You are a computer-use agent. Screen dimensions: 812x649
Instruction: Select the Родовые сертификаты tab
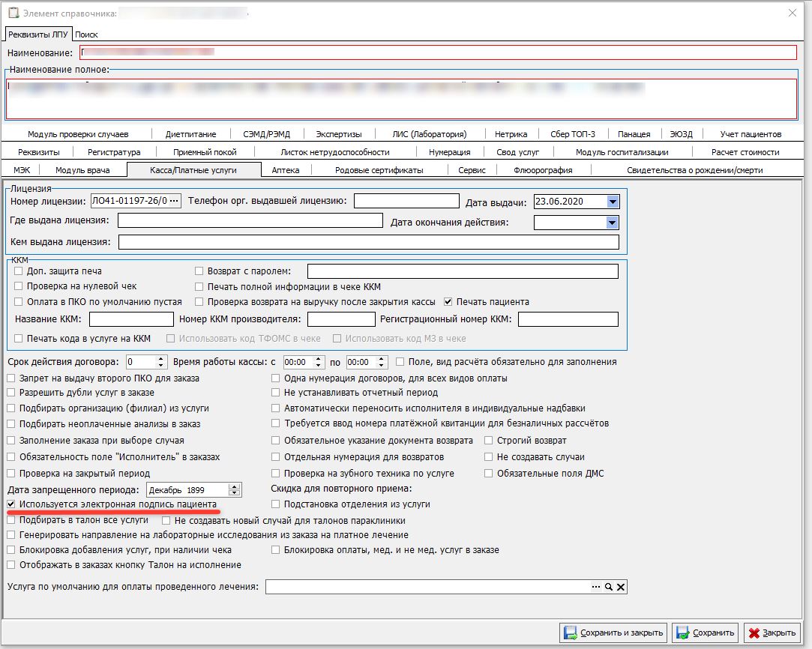point(379,170)
